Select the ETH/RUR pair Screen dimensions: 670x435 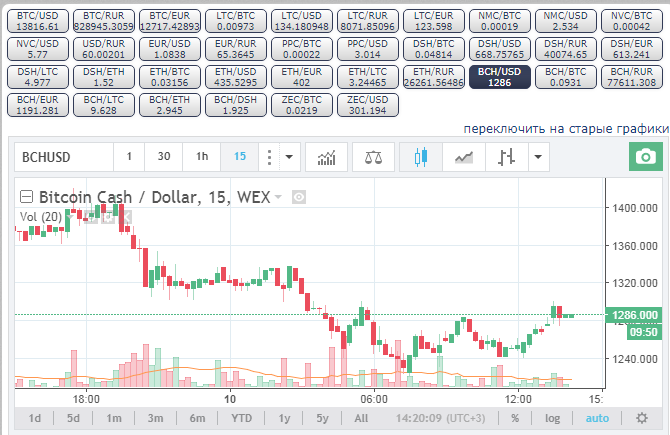point(434,77)
